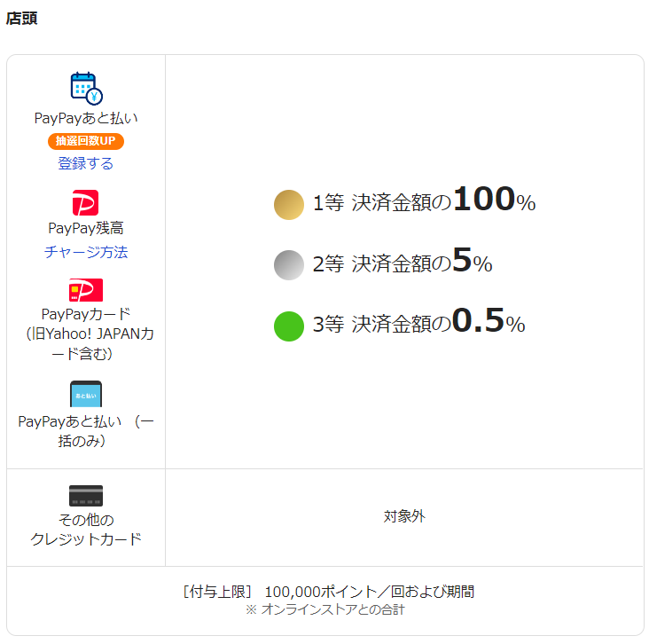This screenshot has width=649, height=644.
Task: Click the PayPayカード red card icon
Action: (86, 290)
